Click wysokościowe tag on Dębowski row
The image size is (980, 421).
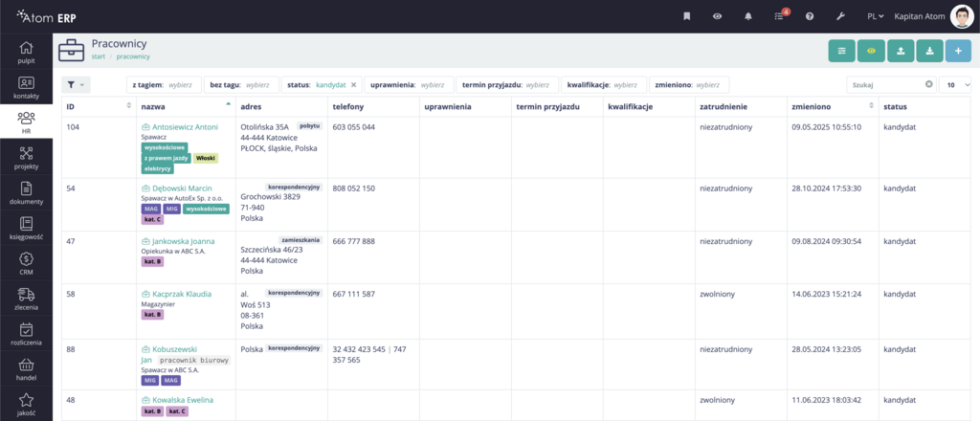pos(206,210)
